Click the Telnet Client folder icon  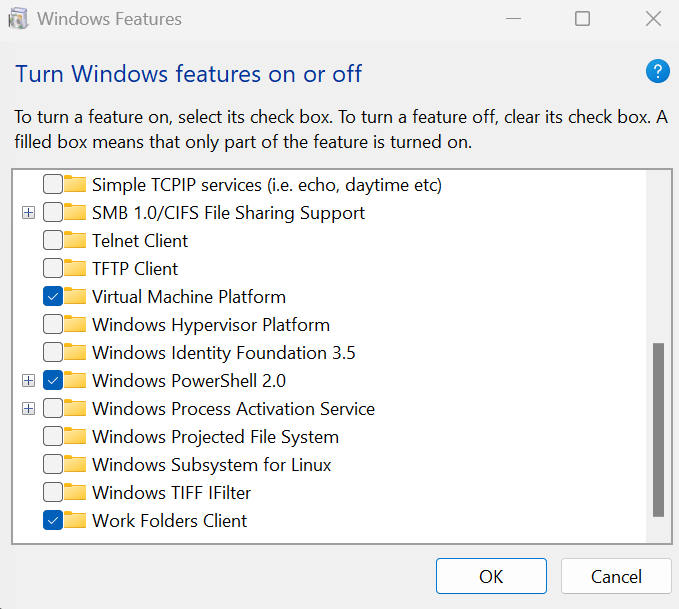75,241
